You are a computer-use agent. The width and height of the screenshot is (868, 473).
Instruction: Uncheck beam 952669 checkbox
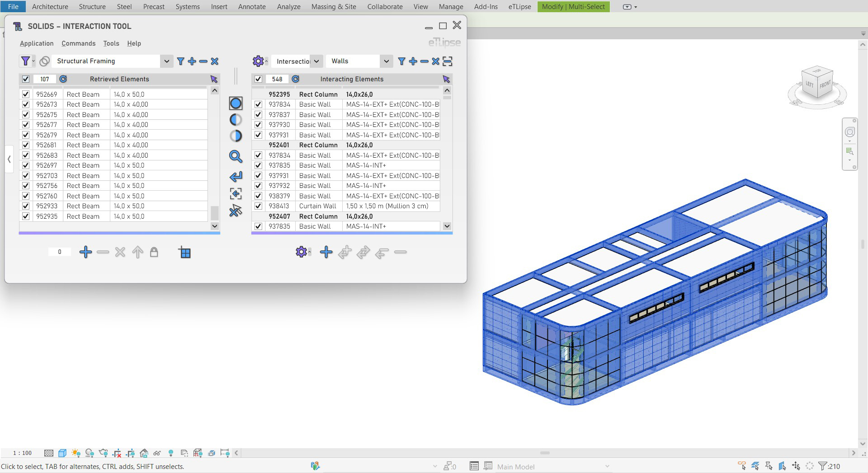click(26, 94)
